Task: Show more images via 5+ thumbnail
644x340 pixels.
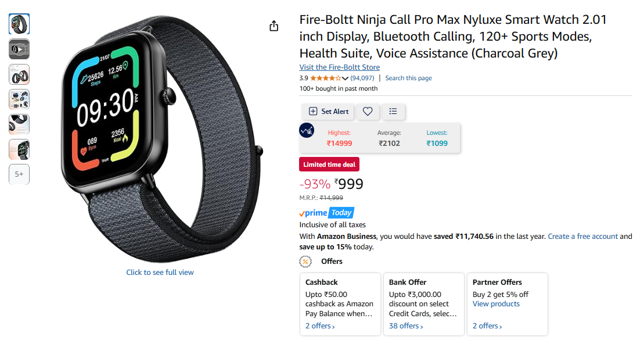Action: 19,174
